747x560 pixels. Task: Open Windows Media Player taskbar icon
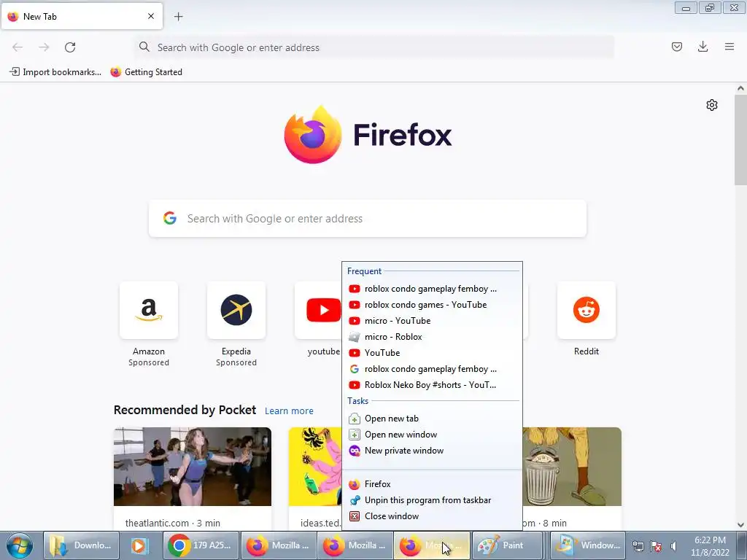click(139, 545)
